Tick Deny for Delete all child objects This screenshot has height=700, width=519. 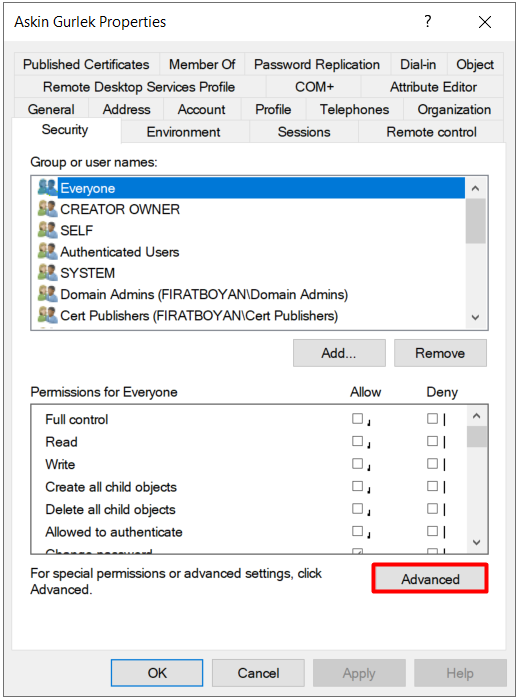[432, 508]
